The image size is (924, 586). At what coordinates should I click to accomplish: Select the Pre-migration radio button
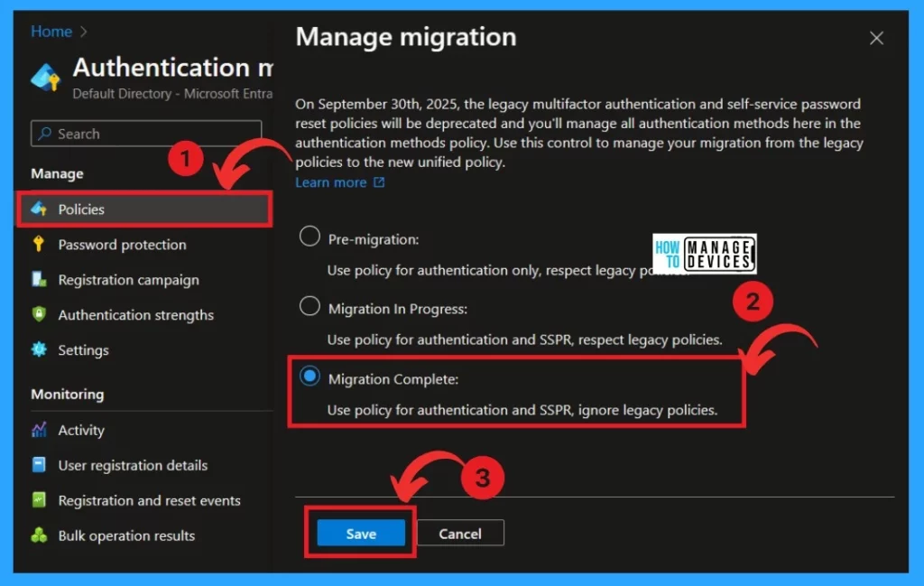tap(310, 237)
